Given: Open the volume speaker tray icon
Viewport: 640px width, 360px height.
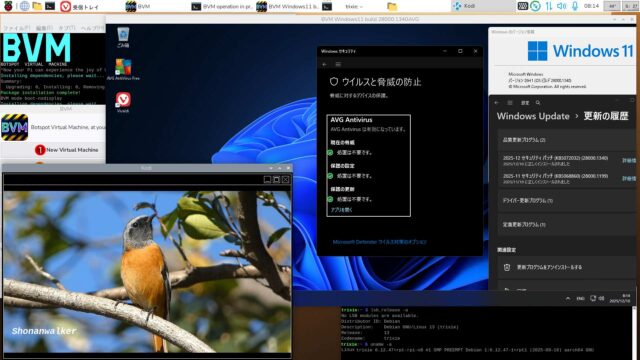Looking at the screenshot, I should coord(562,6).
